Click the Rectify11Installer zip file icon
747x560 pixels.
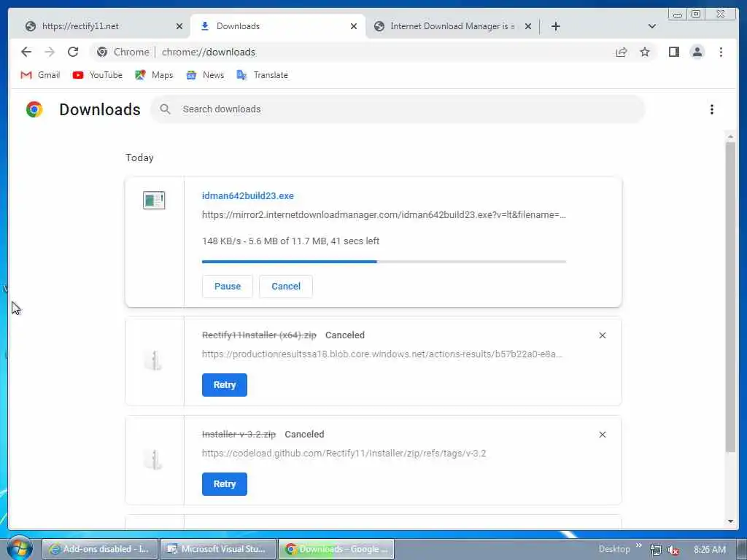pos(154,359)
